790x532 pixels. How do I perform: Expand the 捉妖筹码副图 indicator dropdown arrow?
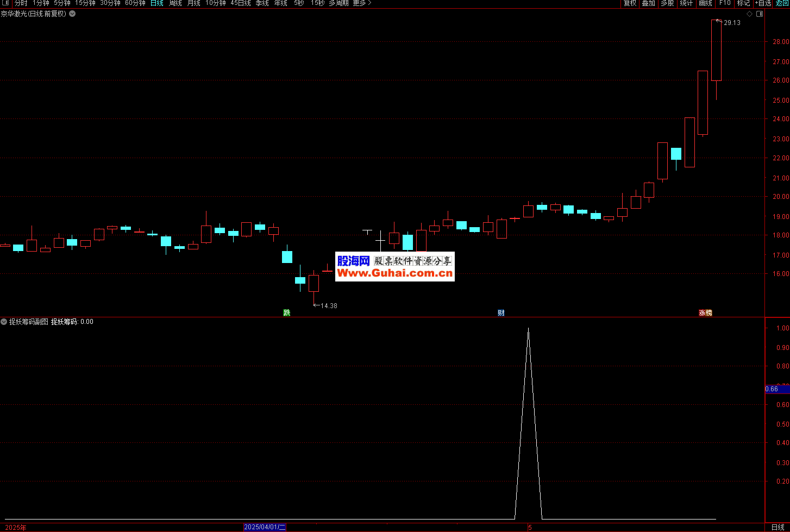click(x=4, y=322)
